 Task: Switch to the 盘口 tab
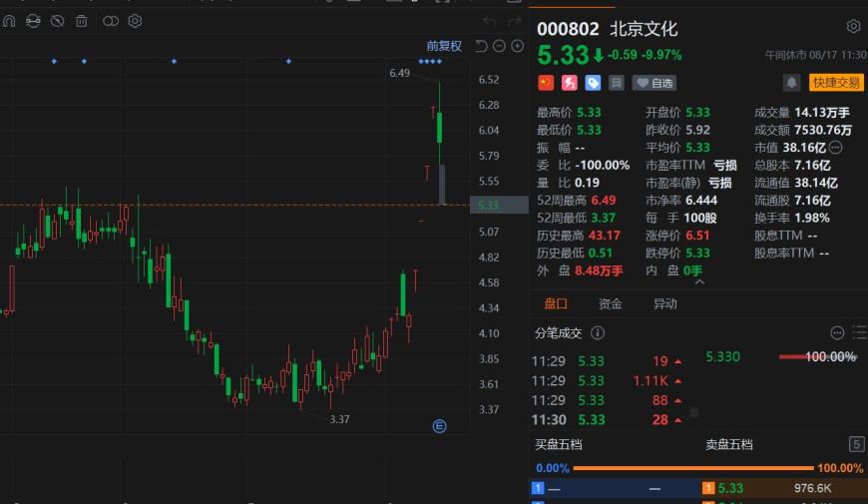(x=556, y=303)
